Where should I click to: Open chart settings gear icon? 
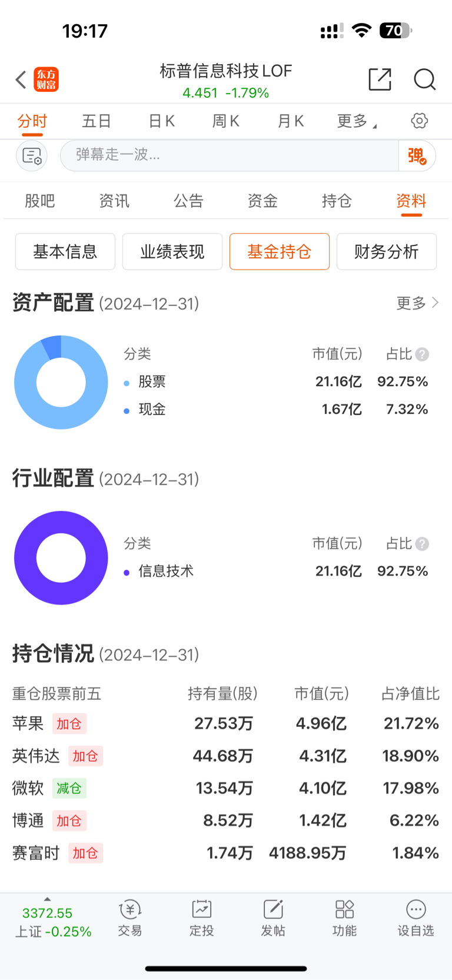[x=419, y=121]
